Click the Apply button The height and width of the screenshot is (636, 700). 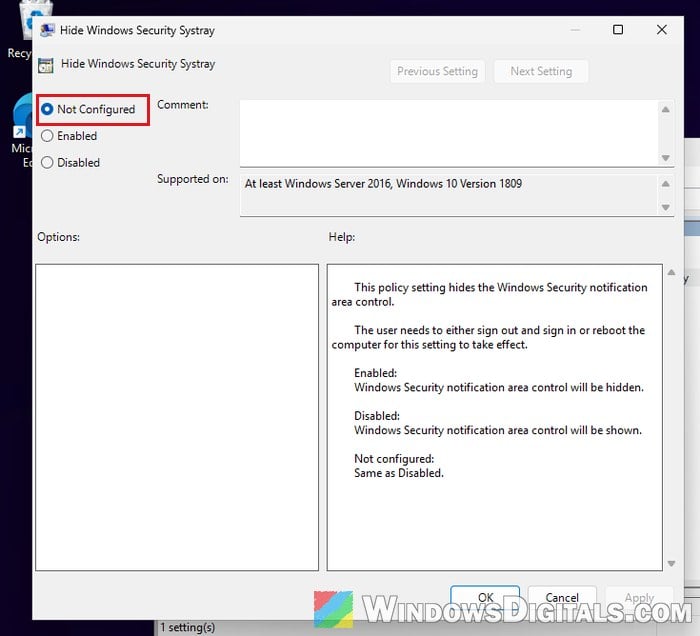(639, 597)
